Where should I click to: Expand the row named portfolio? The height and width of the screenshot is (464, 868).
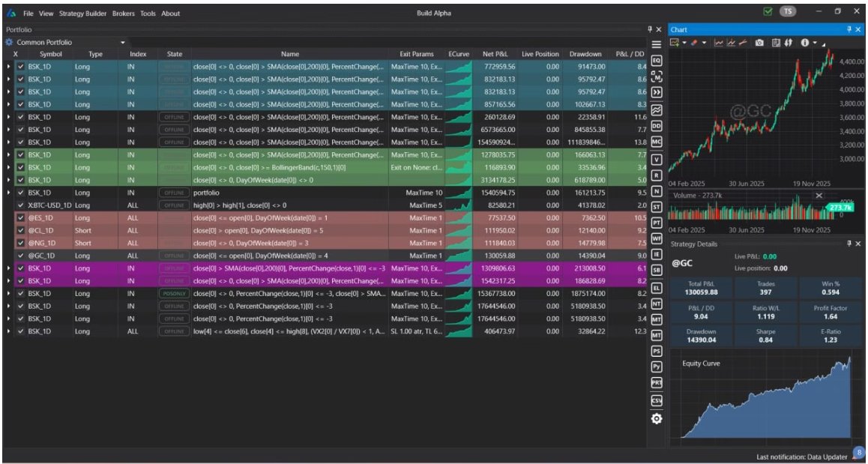pos(7,193)
